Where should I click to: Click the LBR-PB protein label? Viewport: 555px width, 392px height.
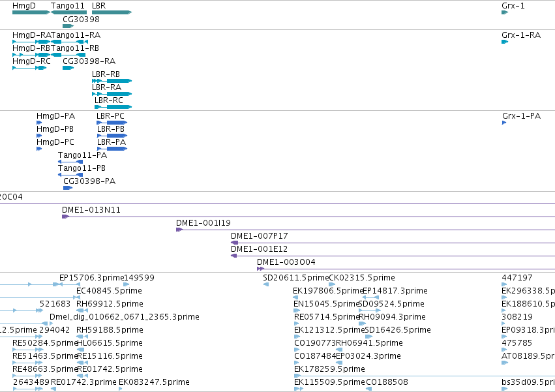point(111,129)
